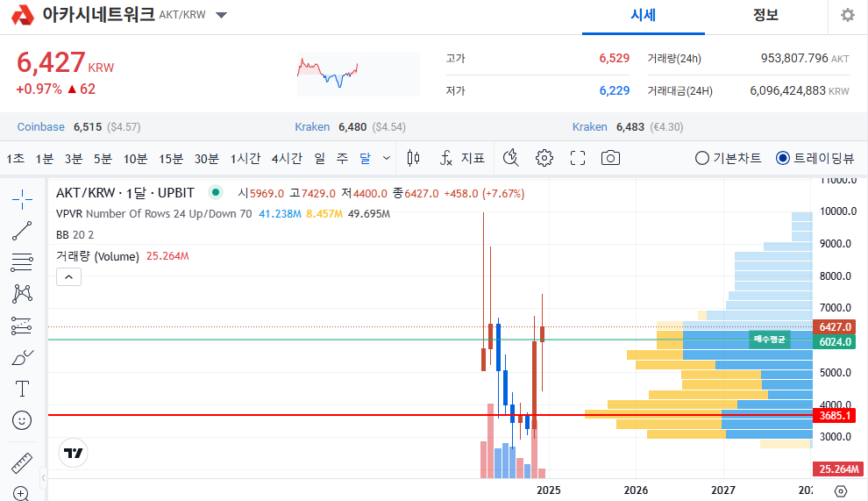Open chart settings gear in toolbar

544,158
